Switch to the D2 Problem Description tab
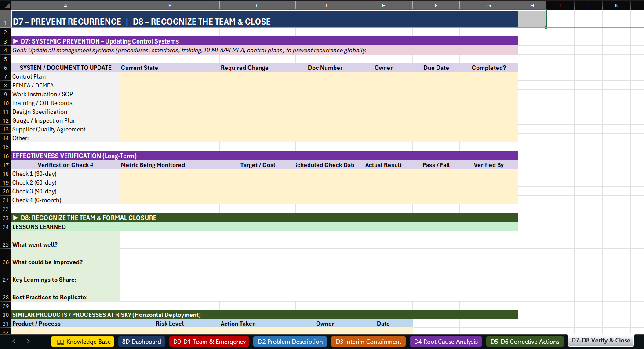The width and height of the screenshot is (644, 349). click(x=290, y=341)
